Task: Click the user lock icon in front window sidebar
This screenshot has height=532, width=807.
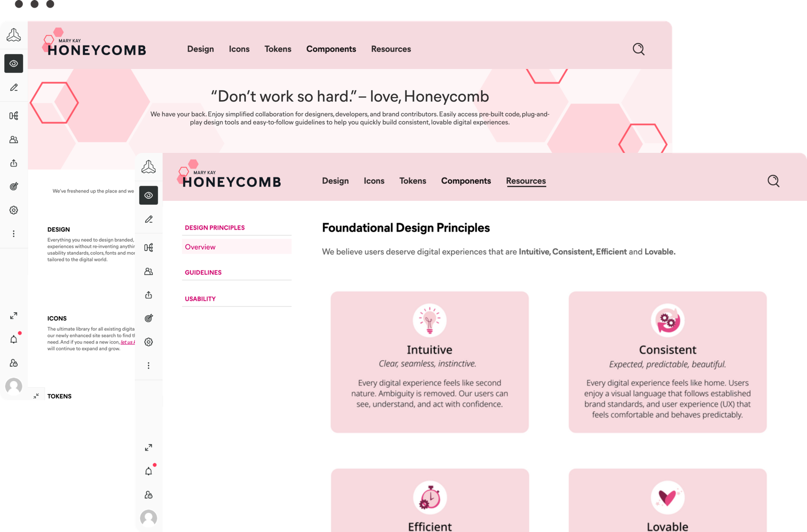Action: tap(149, 495)
